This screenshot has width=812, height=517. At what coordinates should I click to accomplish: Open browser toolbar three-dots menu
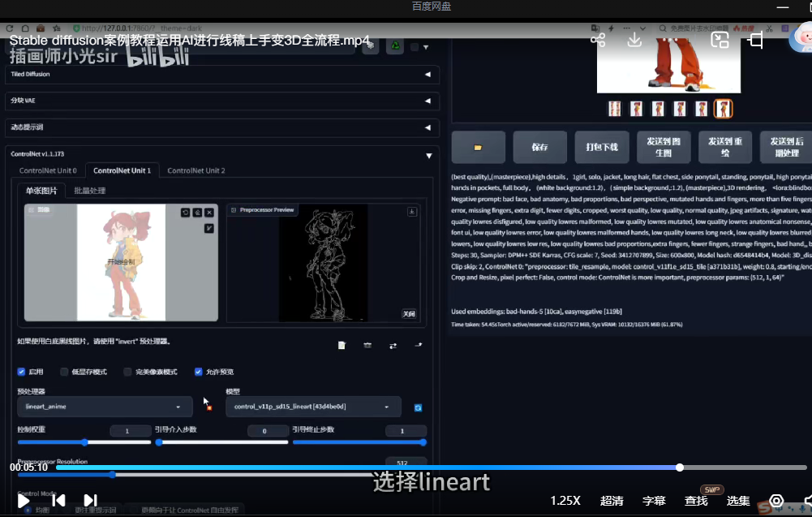click(627, 28)
